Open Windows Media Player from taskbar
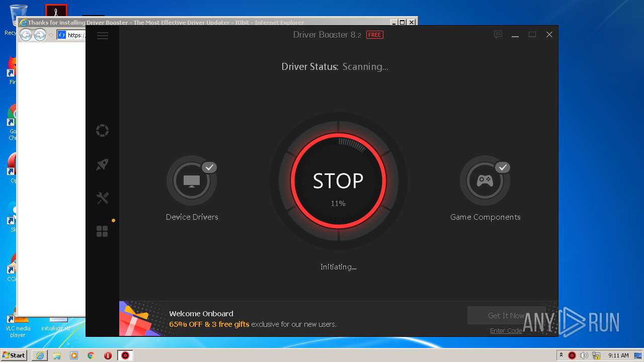Viewport: 644px width, 362px height. pos(74,355)
